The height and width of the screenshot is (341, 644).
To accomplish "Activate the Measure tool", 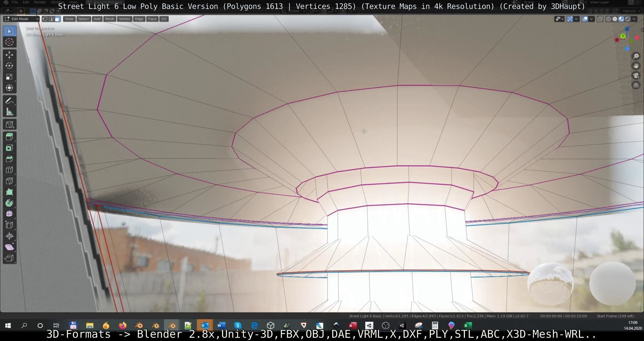I will 9,112.
